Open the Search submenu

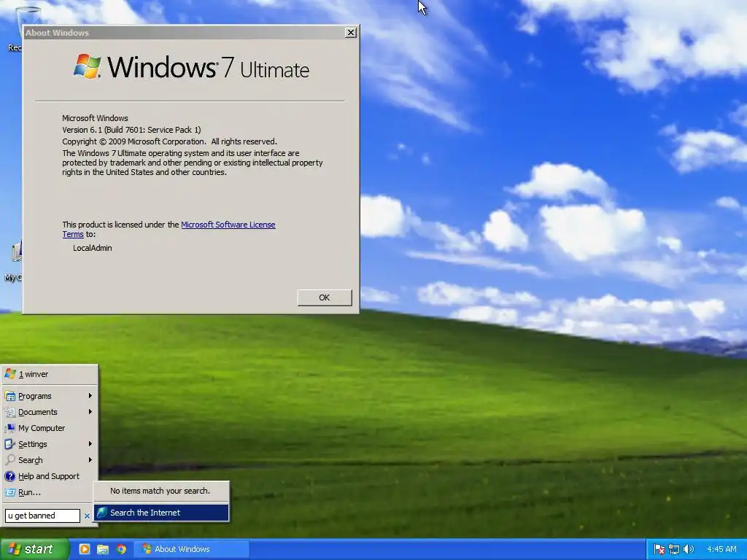pyautogui.click(x=50, y=460)
